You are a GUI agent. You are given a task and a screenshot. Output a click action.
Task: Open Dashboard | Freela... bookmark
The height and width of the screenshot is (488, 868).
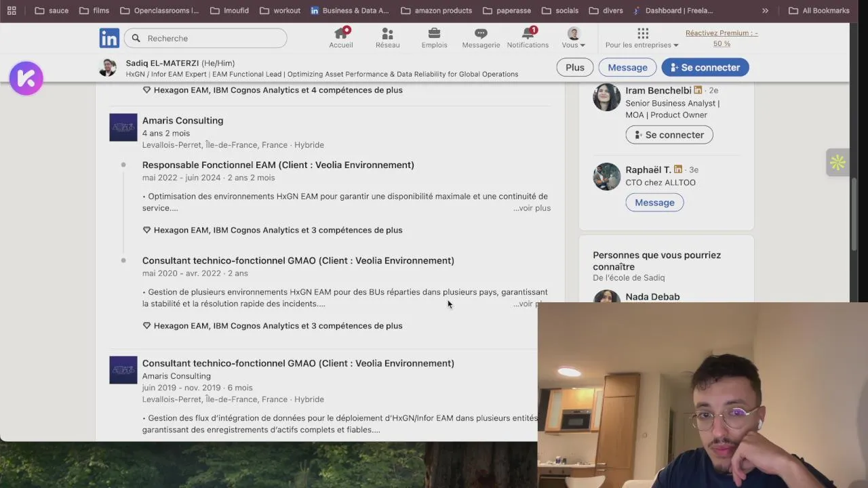tap(673, 11)
